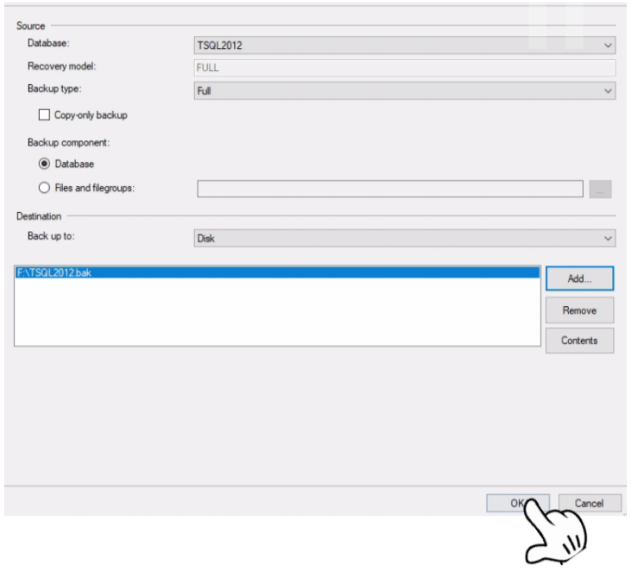This screenshot has height=575, width=631.
Task: Open the Database dropdown showing TSQL2012
Action: coord(404,45)
